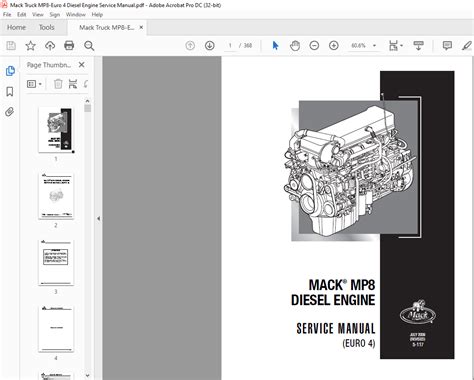Click the Save file icon
The width and height of the screenshot is (474, 380).
pos(11,46)
